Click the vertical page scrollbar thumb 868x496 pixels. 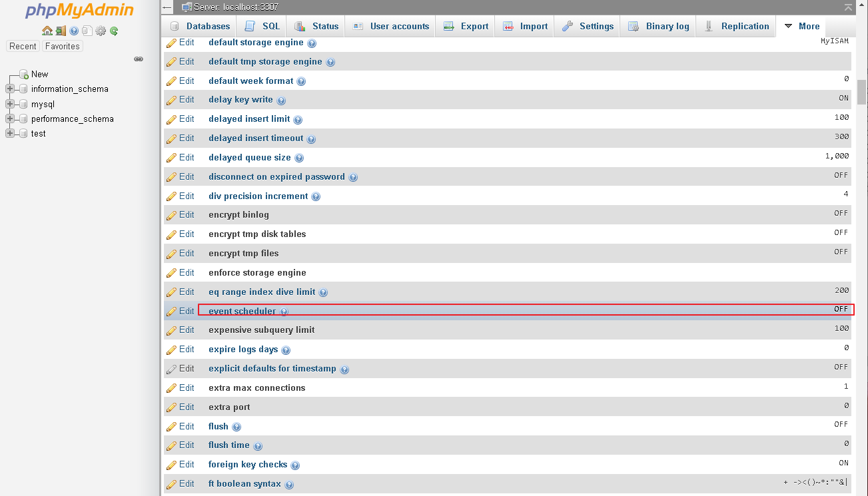coord(861,92)
